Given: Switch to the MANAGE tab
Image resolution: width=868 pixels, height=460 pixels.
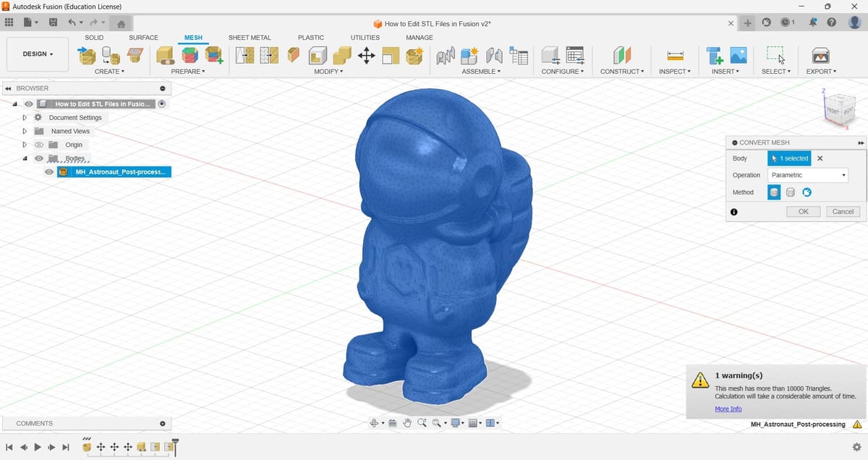Looking at the screenshot, I should click(x=420, y=38).
